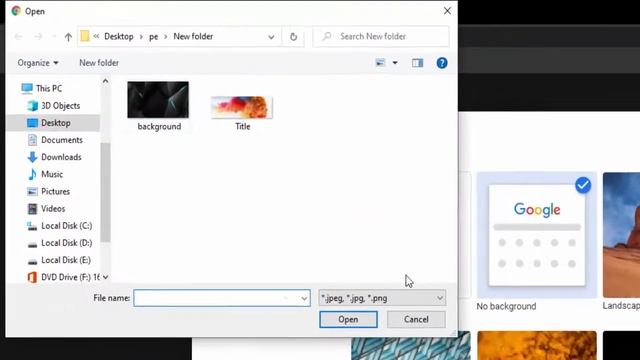This screenshot has height=360, width=640.
Task: Click the back navigation arrow
Action: (18, 37)
